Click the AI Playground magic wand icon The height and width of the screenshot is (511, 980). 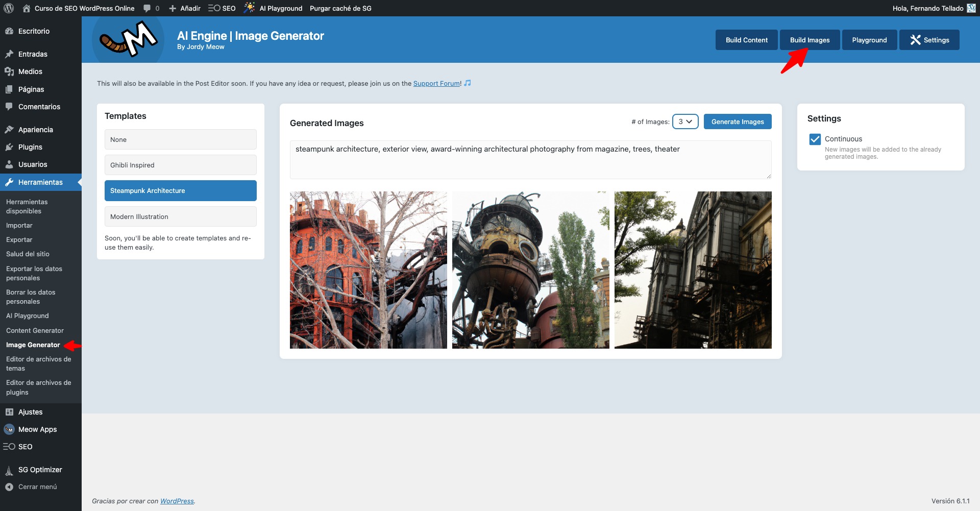pos(249,8)
